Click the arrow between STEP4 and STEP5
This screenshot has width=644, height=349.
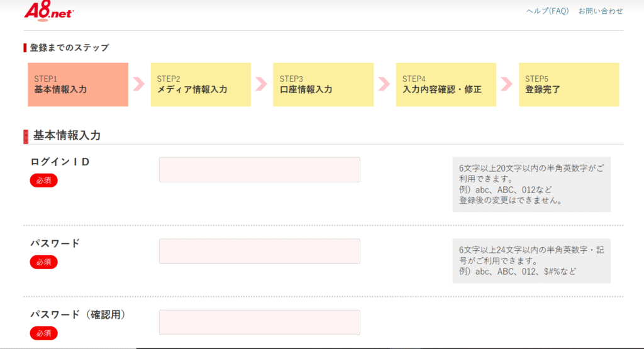pos(508,84)
